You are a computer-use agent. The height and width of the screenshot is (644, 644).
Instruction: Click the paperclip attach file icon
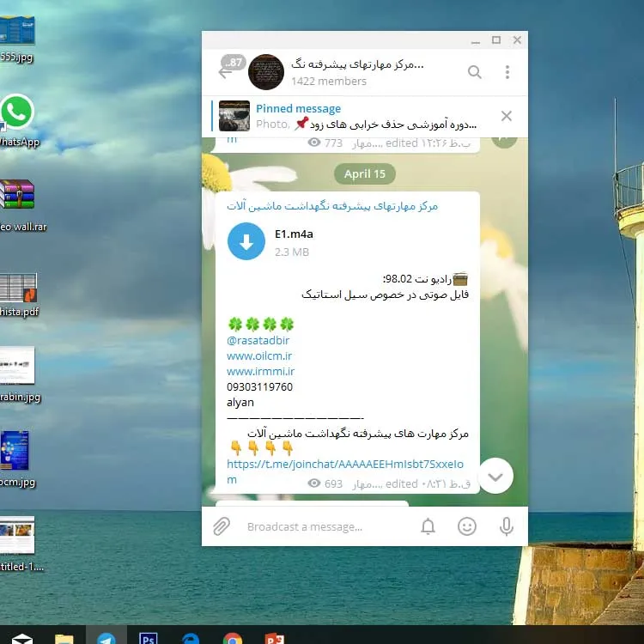pyautogui.click(x=222, y=526)
